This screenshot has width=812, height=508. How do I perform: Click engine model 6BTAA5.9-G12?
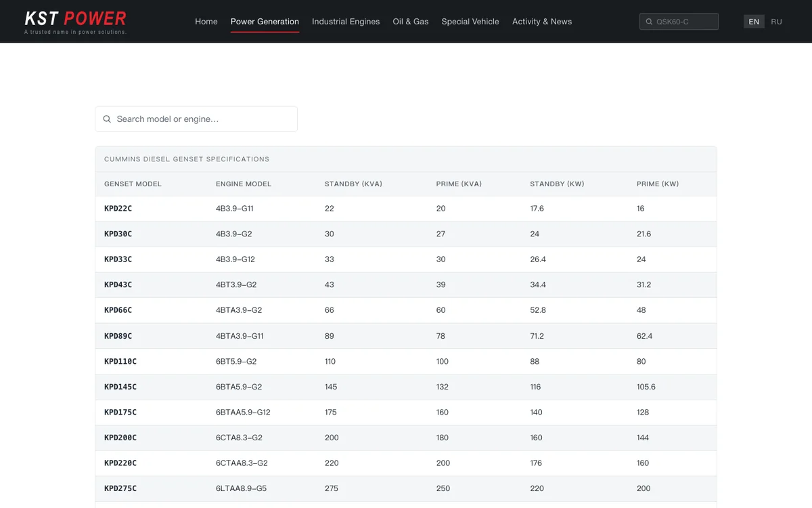[243, 412]
